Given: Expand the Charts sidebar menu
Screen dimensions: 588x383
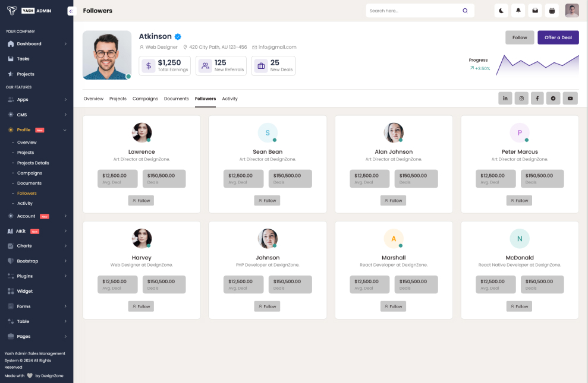Looking at the screenshot, I should (x=37, y=246).
